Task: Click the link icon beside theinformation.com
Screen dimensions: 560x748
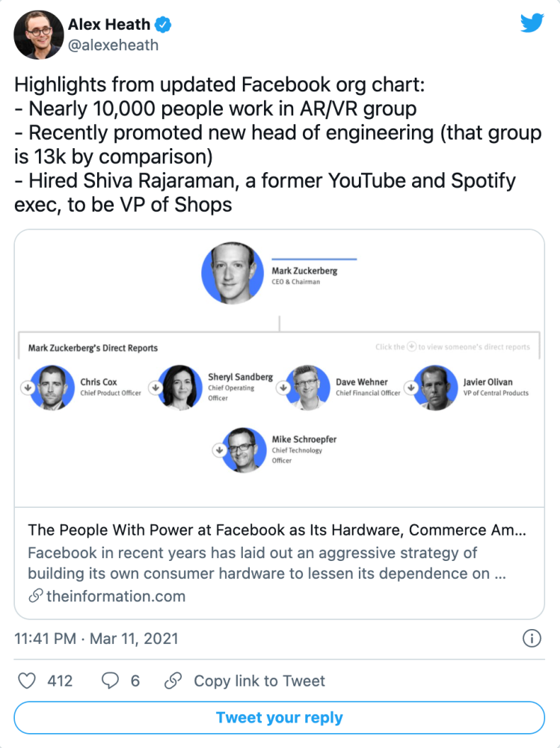Action: tap(35, 596)
